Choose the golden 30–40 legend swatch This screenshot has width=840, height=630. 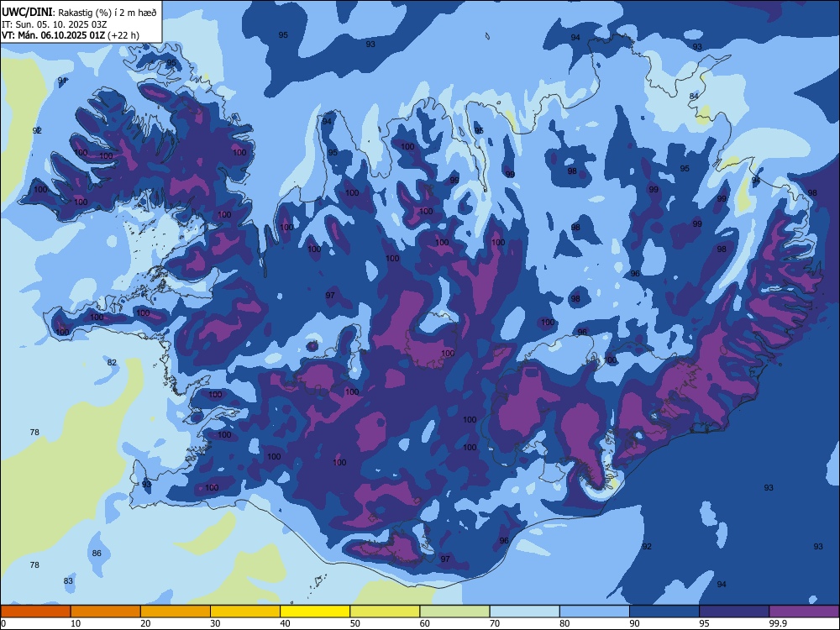(x=245, y=612)
